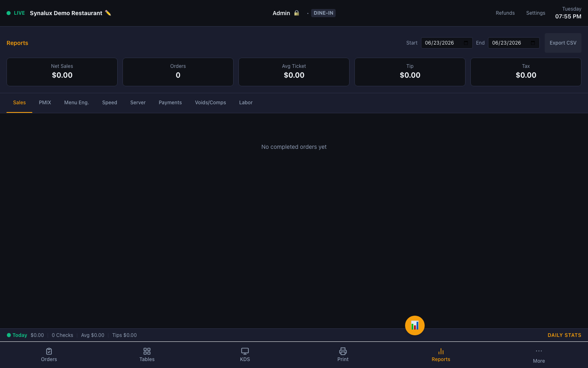
Task: Select Reports in the bottom navigation
Action: tap(441, 355)
